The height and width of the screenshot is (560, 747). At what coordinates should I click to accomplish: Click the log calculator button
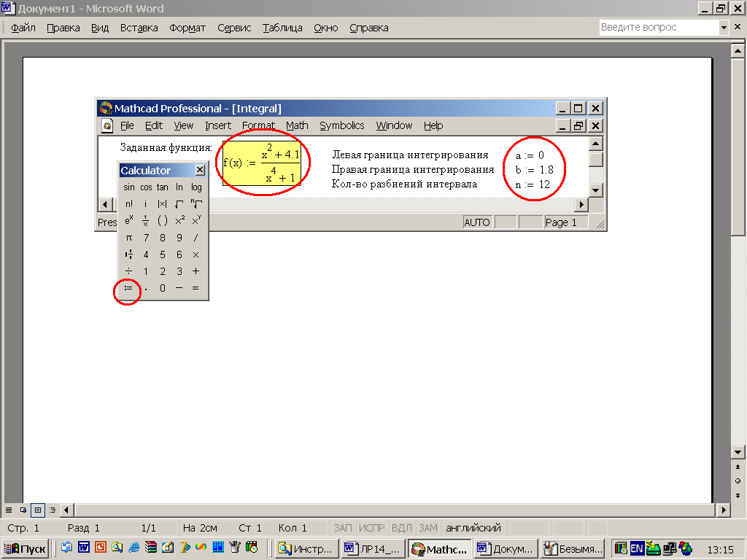196,187
